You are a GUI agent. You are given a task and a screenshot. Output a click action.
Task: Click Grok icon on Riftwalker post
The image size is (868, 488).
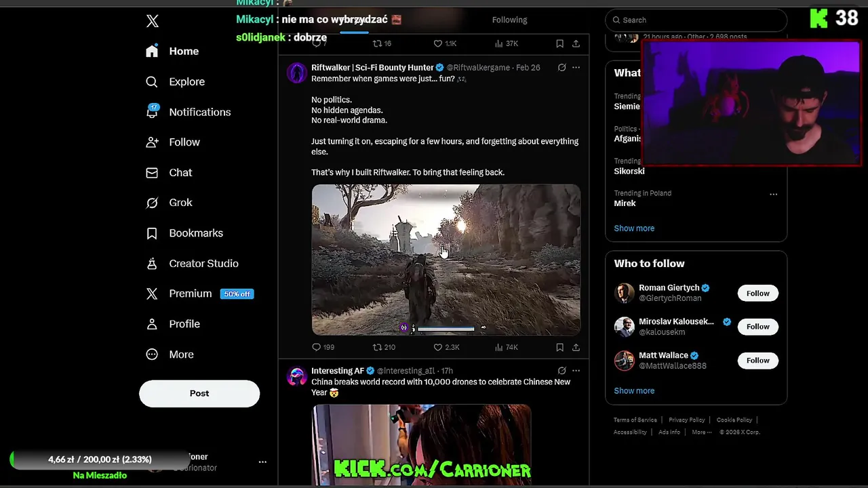point(561,68)
